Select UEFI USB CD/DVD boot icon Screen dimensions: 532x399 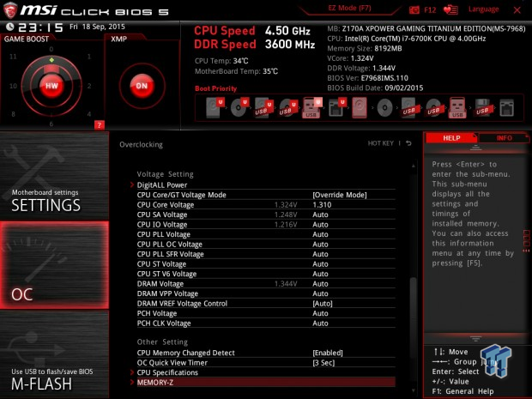tap(288, 108)
